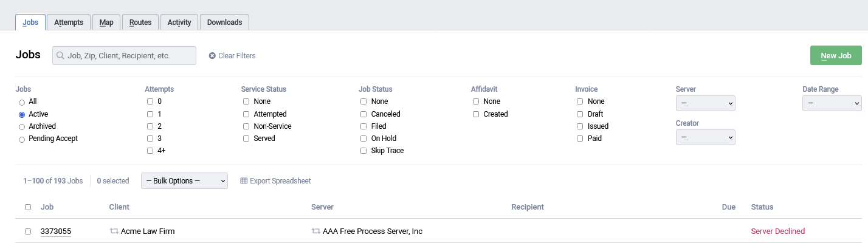The image size is (868, 243).
Task: Open job number 3373055
Action: 55,231
